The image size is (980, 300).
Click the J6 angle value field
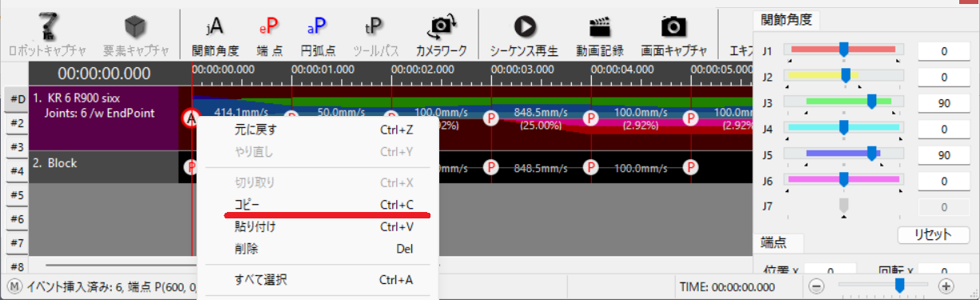(x=943, y=181)
